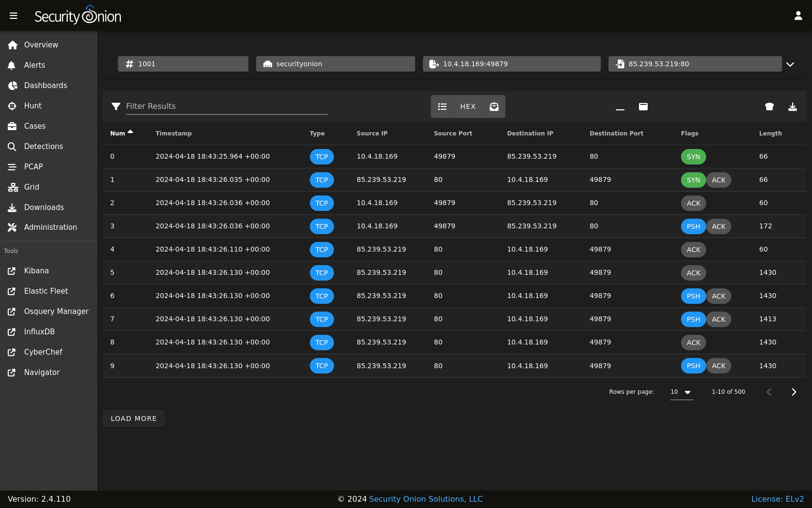Open Osquery Manager link
Image resolution: width=812 pixels, height=508 pixels.
click(48, 312)
